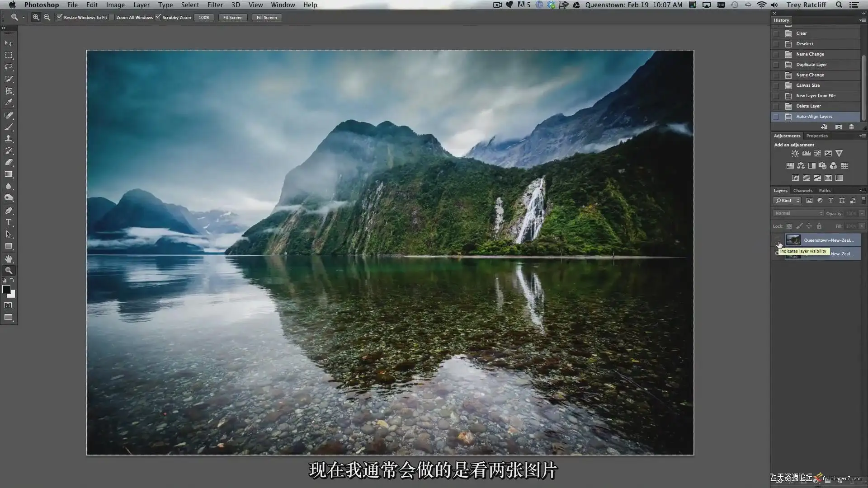Image resolution: width=868 pixels, height=488 pixels.
Task: Click the Zoom Out magnifier icon
Action: [47, 17]
